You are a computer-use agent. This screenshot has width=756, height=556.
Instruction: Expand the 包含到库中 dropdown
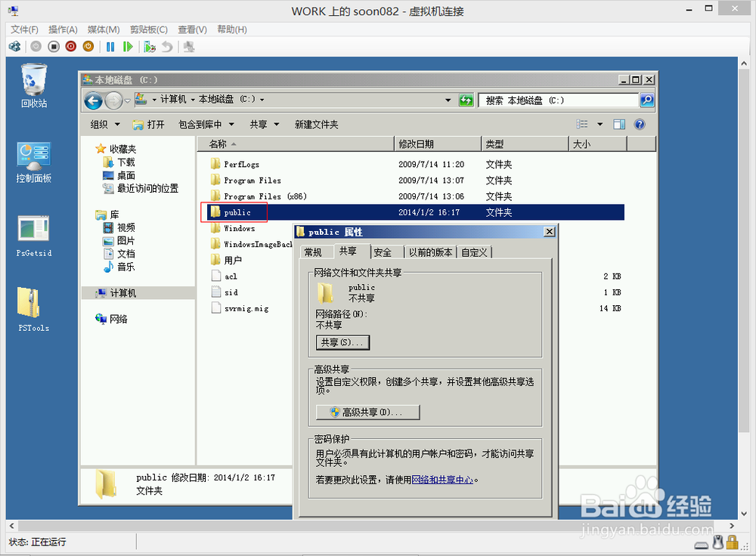231,125
